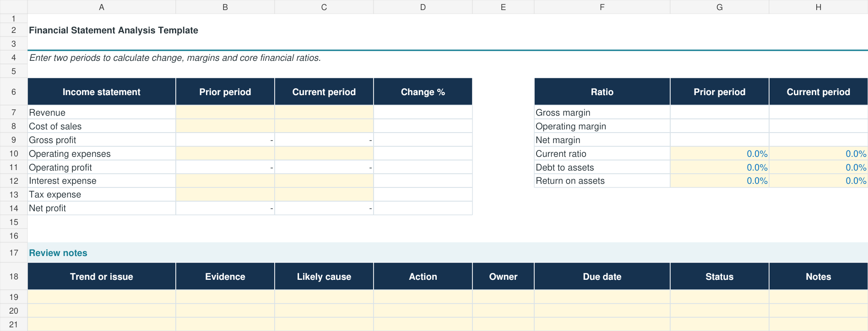Select the Revenue current period input cell
This screenshot has width=868, height=331.
(x=324, y=112)
